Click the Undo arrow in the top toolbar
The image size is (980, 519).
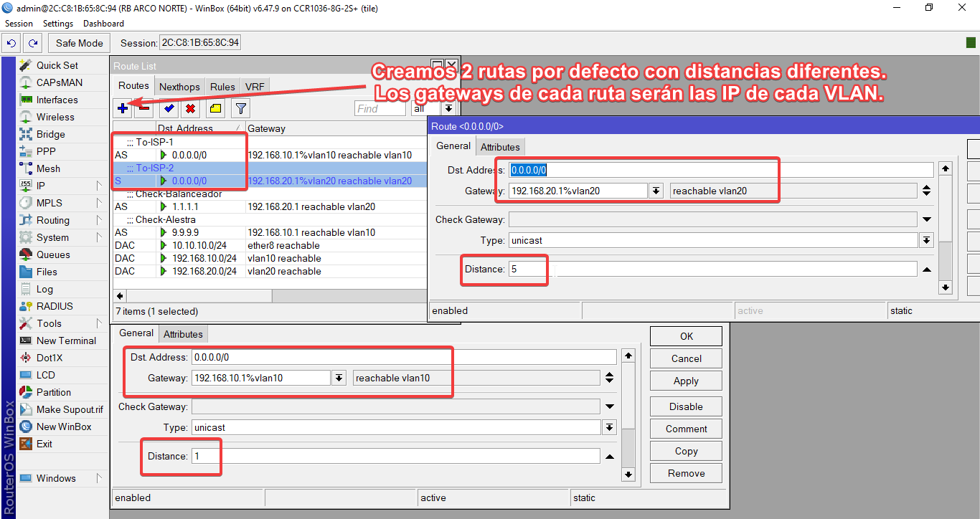click(x=9, y=43)
